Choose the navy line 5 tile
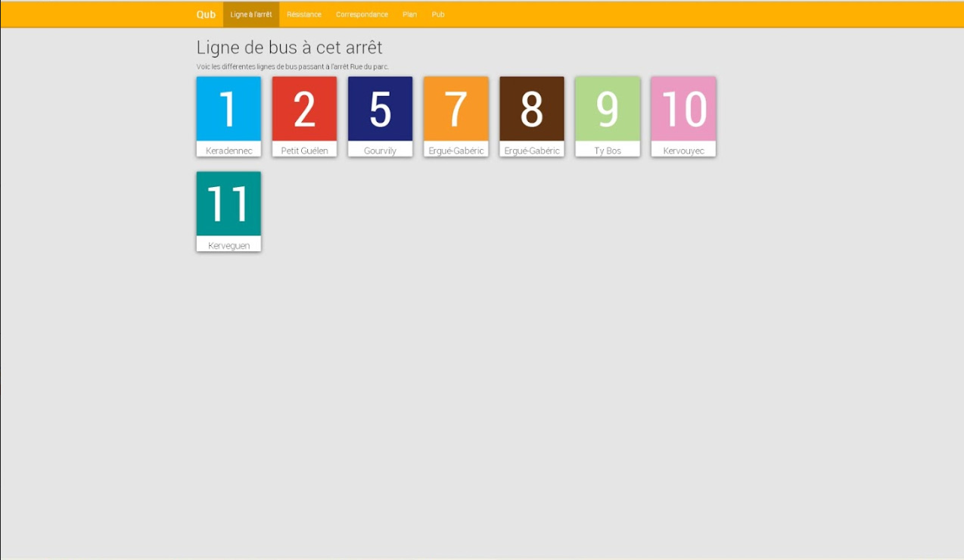The height and width of the screenshot is (560, 964). coord(380,109)
